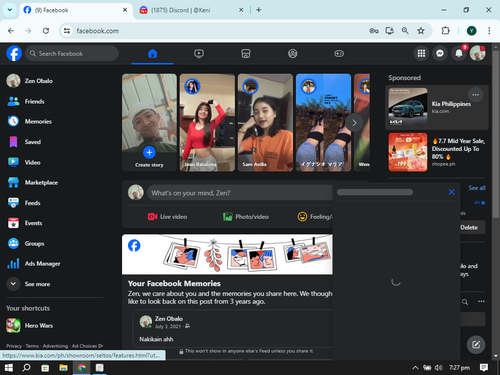Create a new story with plus button
Viewport: 500px width, 375px height.
[149, 152]
